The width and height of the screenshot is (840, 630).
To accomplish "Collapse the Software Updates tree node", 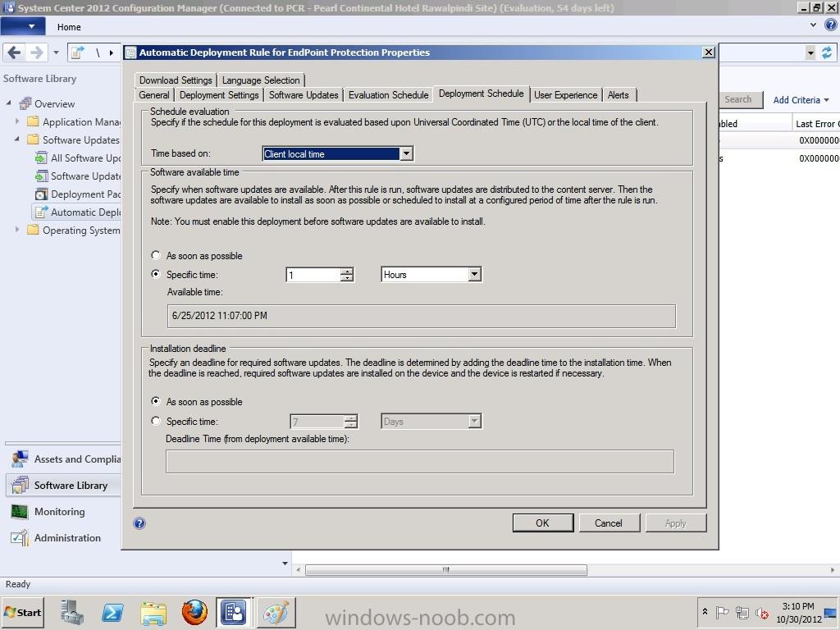I will [x=17, y=139].
